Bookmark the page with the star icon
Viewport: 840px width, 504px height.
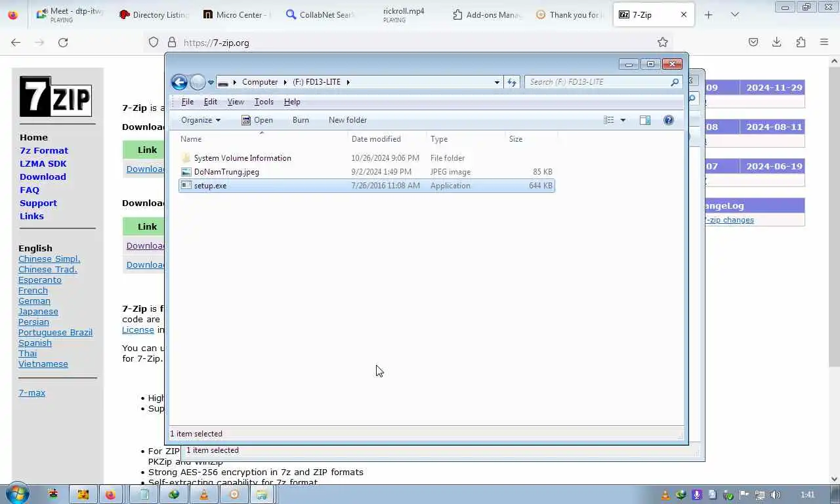(663, 43)
